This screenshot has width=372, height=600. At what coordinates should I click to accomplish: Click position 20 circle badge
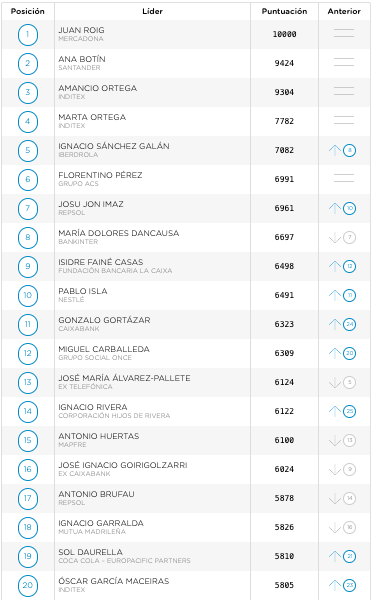(28, 585)
